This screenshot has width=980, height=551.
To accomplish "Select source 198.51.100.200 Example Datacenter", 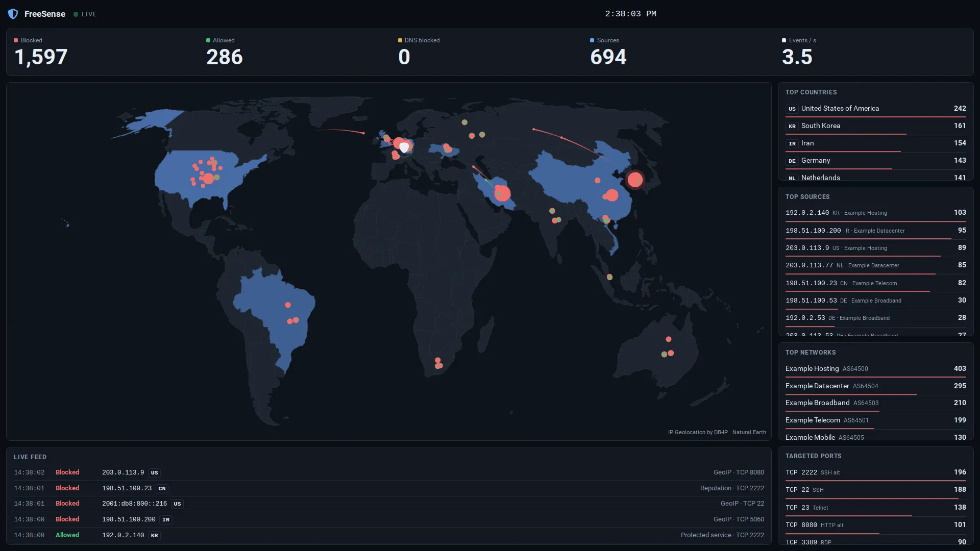I will pos(876,231).
